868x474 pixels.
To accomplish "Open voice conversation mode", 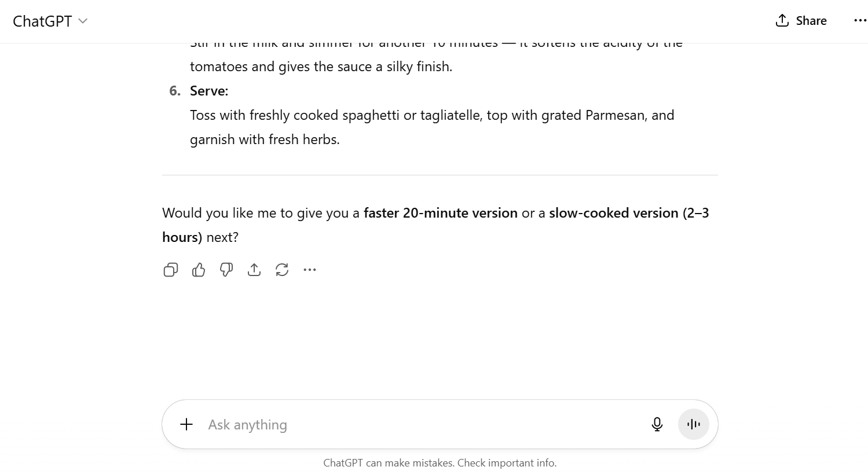I will [693, 424].
